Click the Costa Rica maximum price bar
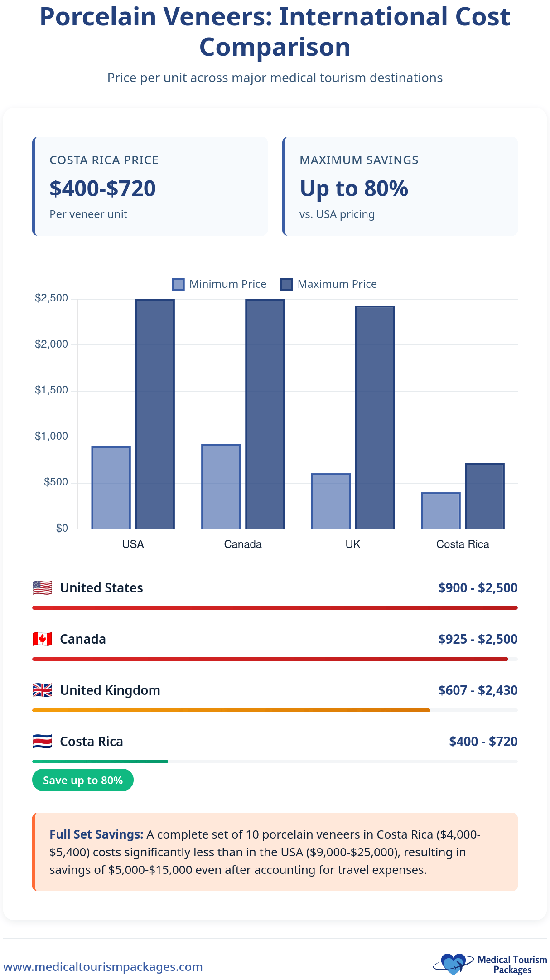 pos(485,496)
